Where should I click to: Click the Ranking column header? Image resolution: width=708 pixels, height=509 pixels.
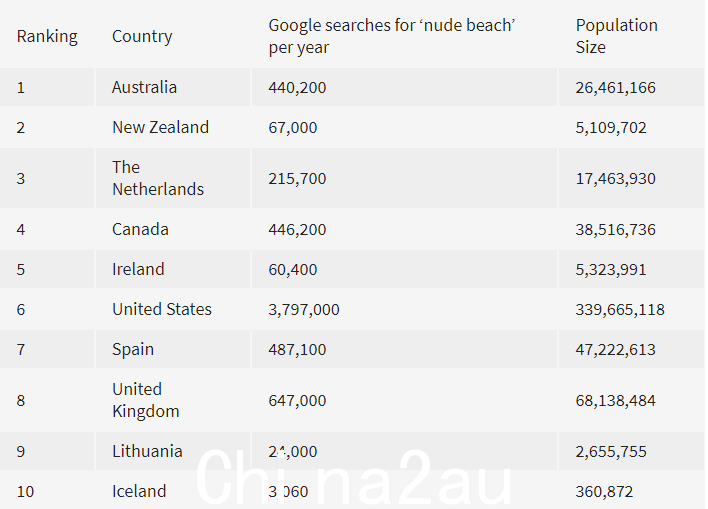(x=47, y=36)
